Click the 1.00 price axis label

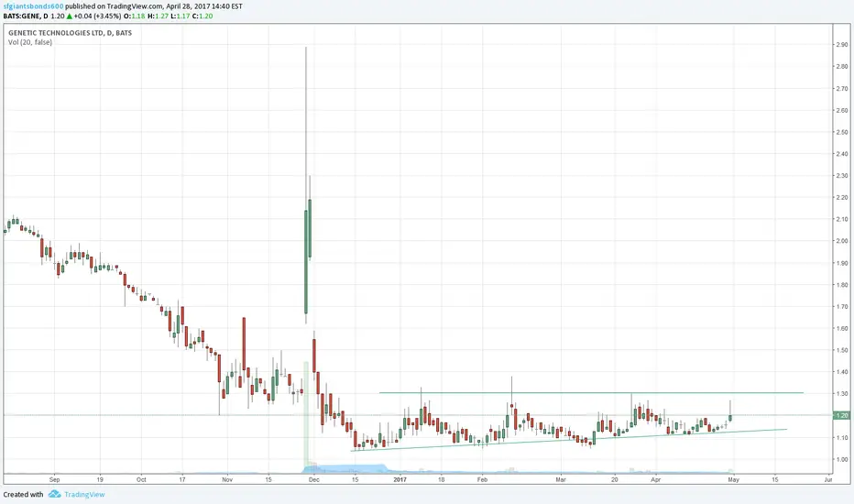(842, 459)
